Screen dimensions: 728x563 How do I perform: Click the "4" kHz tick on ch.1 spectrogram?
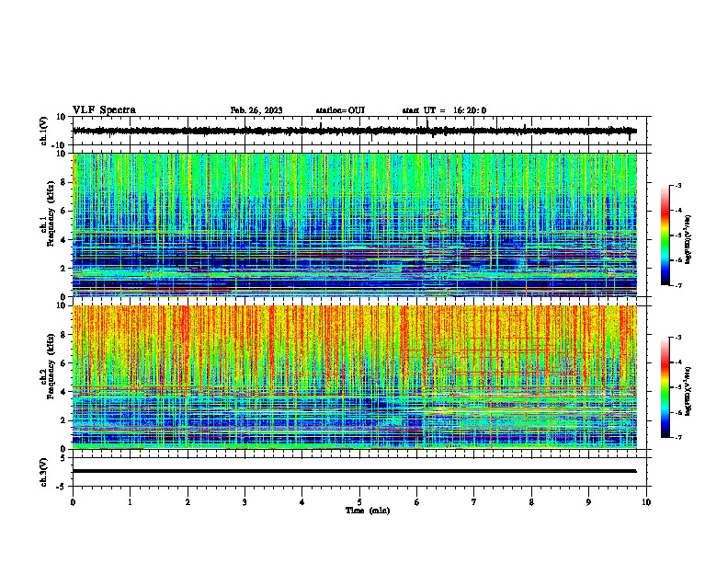(63, 240)
